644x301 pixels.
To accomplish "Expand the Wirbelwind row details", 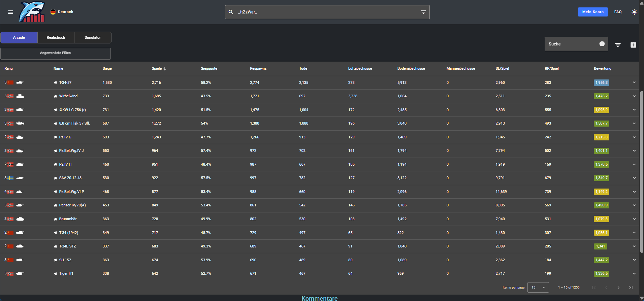I will (634, 96).
